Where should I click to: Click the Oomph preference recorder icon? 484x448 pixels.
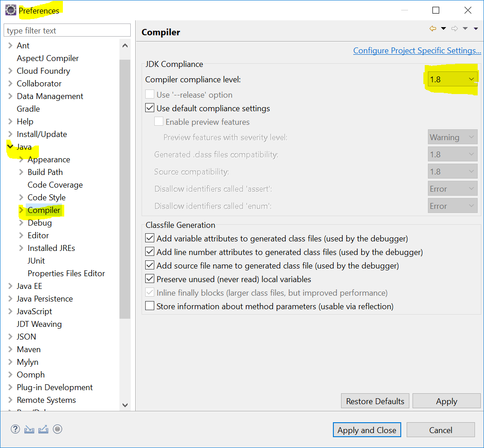[x=57, y=429]
